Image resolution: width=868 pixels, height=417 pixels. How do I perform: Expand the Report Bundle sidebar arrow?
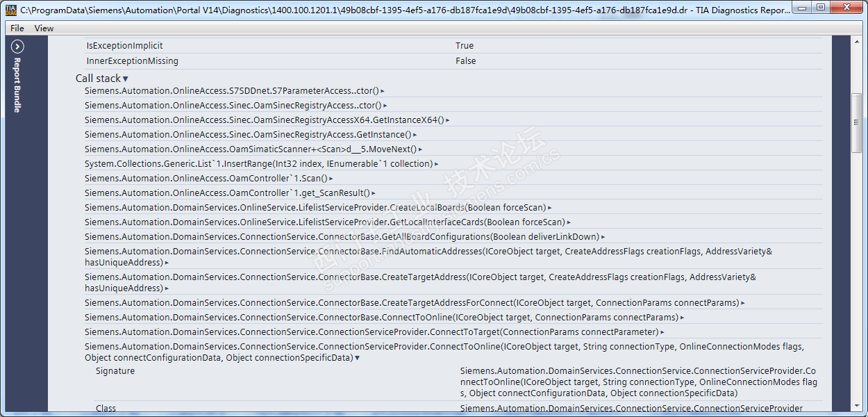pyautogui.click(x=18, y=47)
